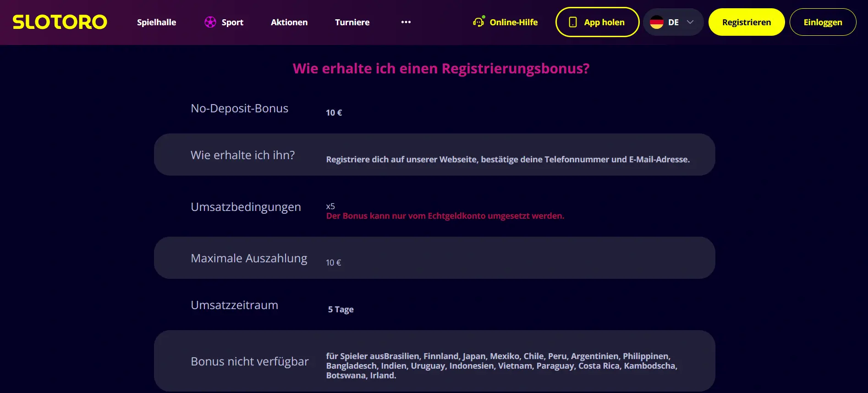Screen dimensions: 868x393
Task: Click the red Echtgeldkonto notice text
Action: pyautogui.click(x=445, y=216)
